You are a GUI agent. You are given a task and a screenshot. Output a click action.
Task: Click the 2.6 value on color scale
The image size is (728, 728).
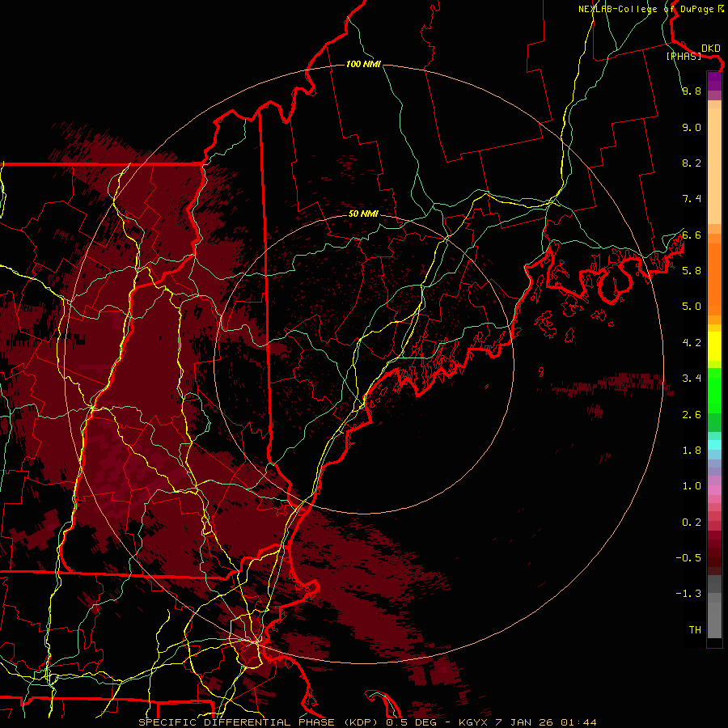click(692, 415)
